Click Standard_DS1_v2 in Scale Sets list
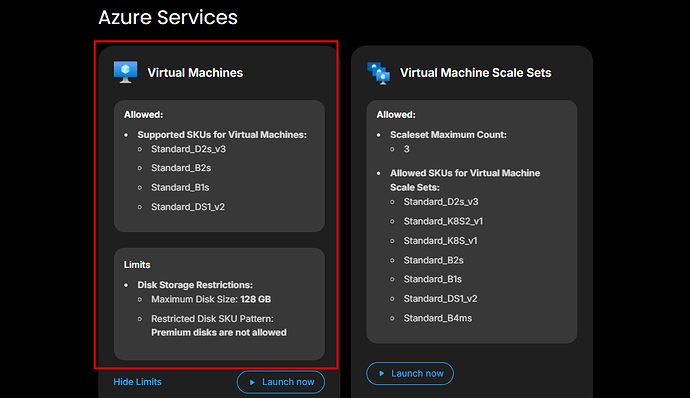The width and height of the screenshot is (690, 398). 440,298
